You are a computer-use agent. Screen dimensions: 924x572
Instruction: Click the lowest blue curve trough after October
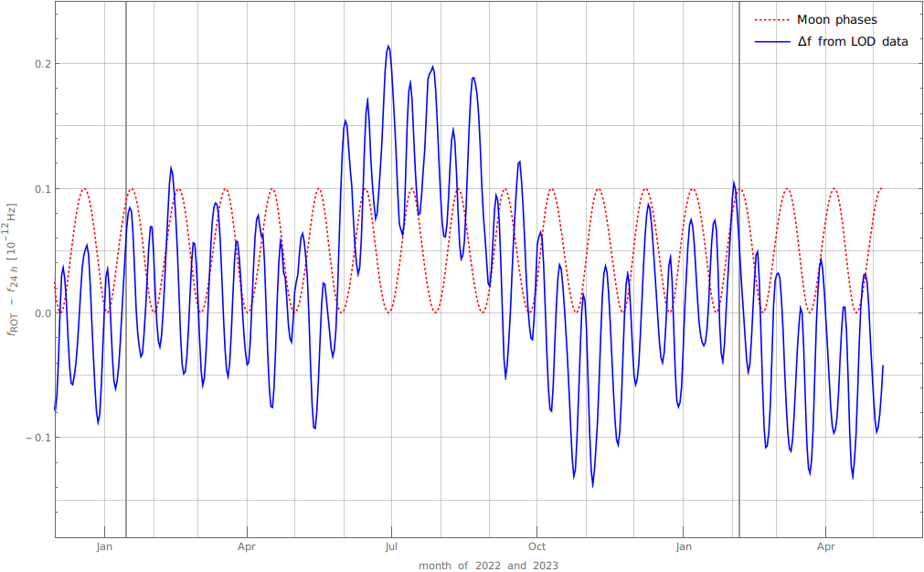point(592,486)
